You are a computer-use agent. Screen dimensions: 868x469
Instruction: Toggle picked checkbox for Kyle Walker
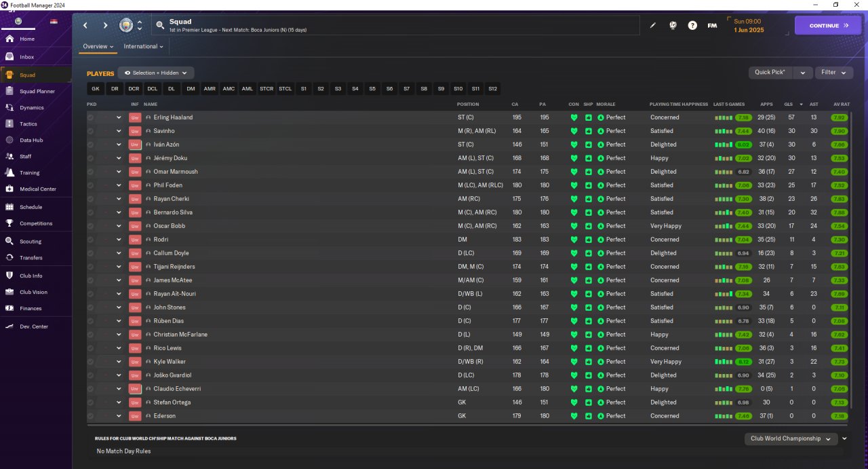pyautogui.click(x=91, y=362)
